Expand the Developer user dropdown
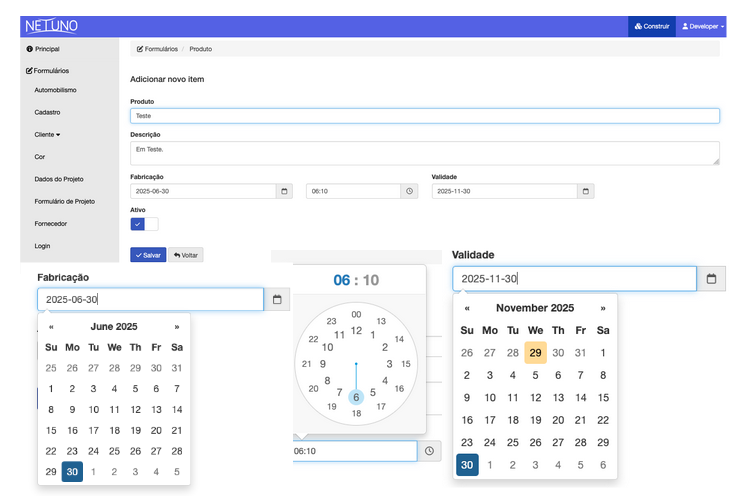The image size is (744, 500). click(x=701, y=26)
